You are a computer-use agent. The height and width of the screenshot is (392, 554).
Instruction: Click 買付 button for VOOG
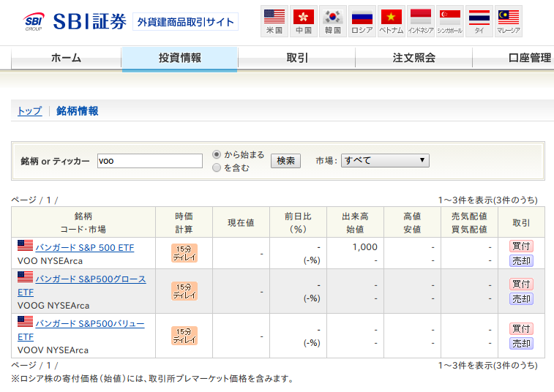[521, 284]
